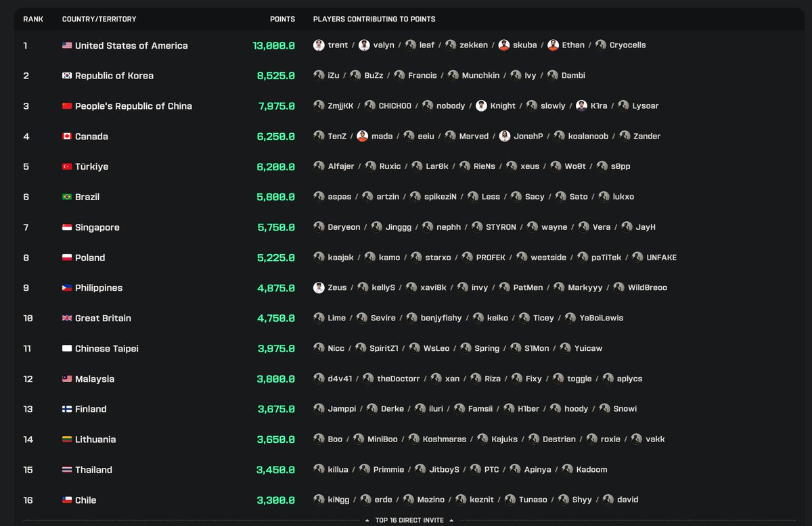Click player name YaBoiLewis
Screen dimensions: 812x526
602,318
